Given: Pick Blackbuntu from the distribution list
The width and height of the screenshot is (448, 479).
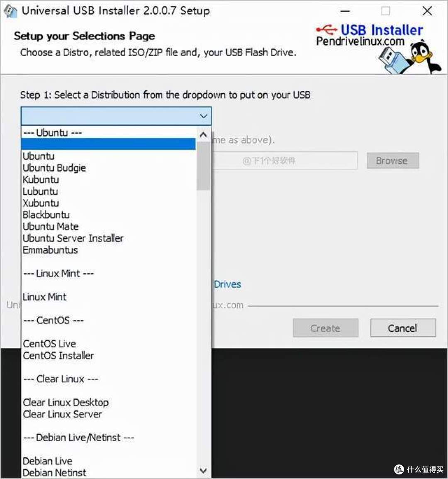Looking at the screenshot, I should 108,215.
